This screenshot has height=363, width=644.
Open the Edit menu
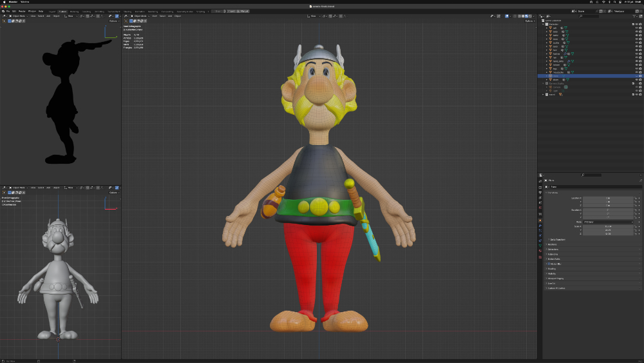coord(14,11)
